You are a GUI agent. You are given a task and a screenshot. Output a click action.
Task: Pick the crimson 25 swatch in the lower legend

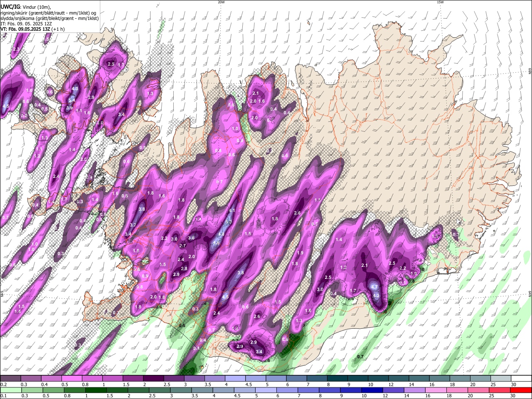(499, 390)
